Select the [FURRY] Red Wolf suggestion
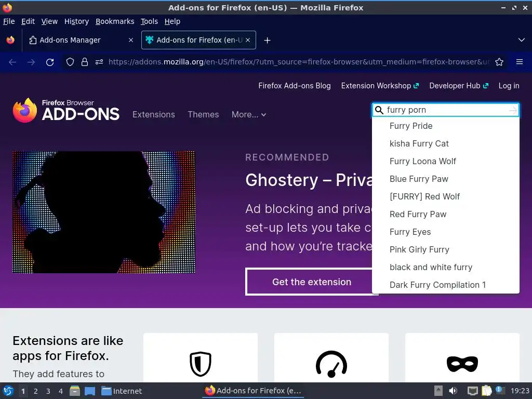Screen dimensions: 532x399 click(x=445, y=196)
